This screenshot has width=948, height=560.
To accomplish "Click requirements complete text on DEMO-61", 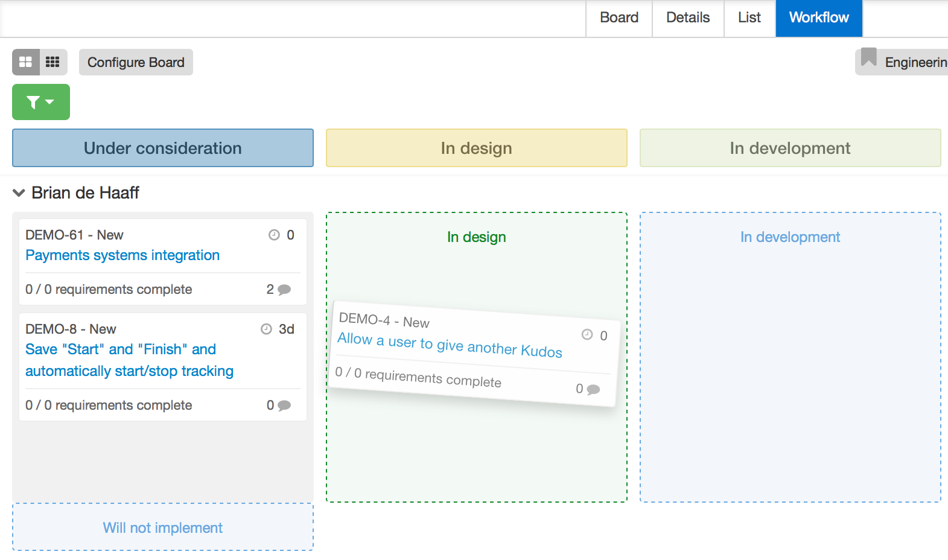I will pyautogui.click(x=109, y=290).
